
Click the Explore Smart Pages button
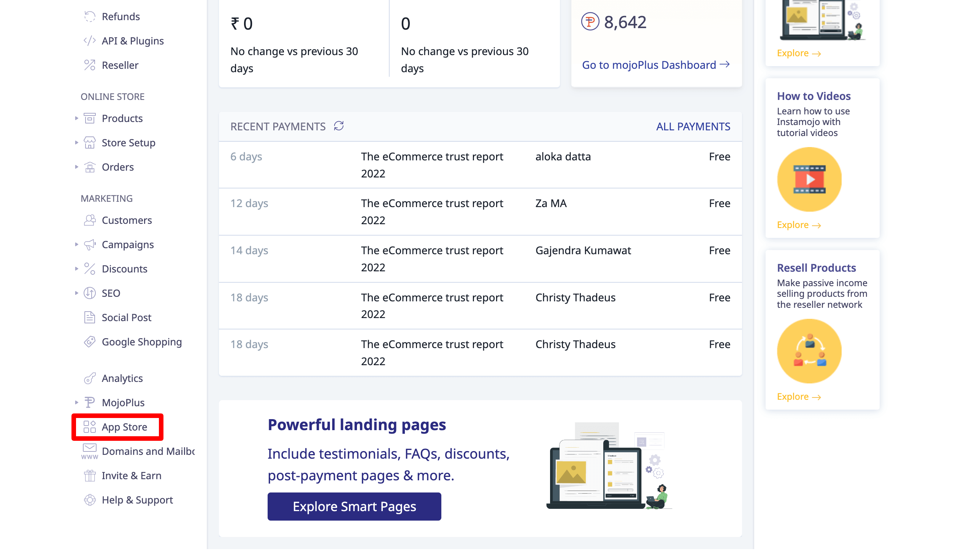[354, 507]
